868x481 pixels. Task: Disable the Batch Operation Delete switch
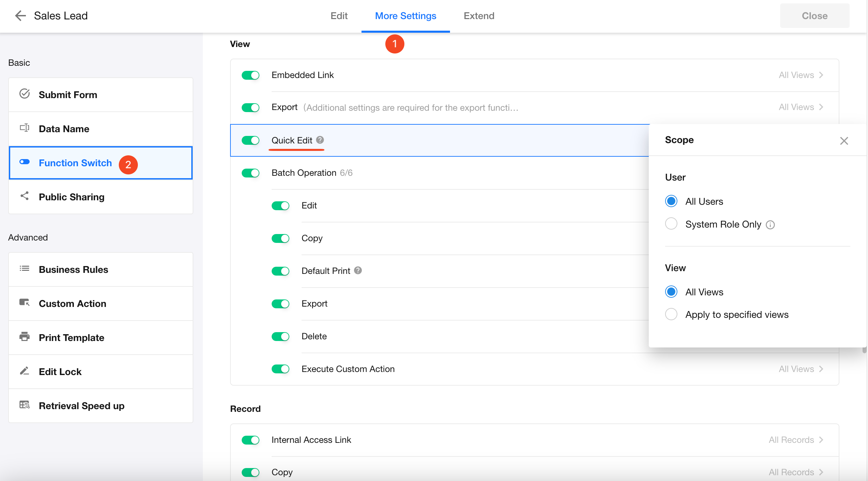coord(280,337)
